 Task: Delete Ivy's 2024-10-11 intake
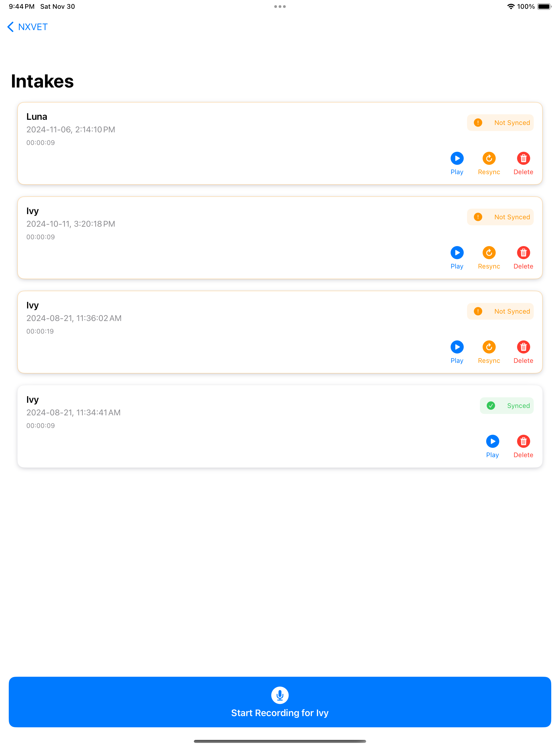(x=523, y=258)
